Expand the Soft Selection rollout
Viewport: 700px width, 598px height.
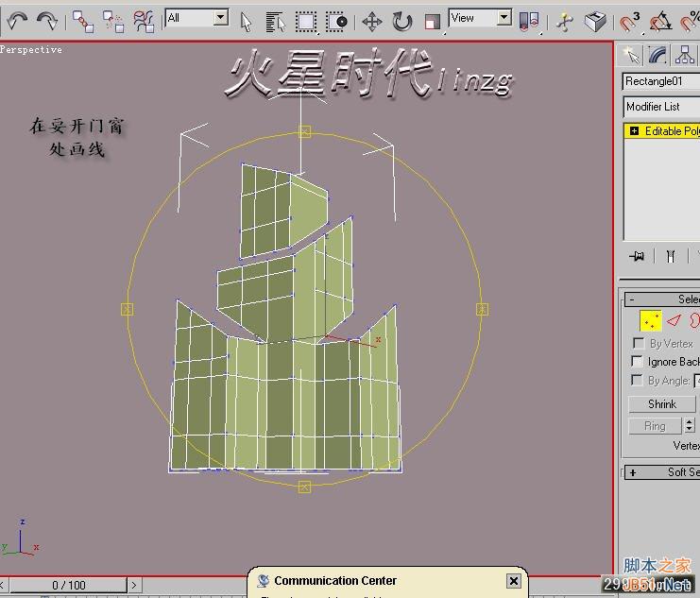662,472
